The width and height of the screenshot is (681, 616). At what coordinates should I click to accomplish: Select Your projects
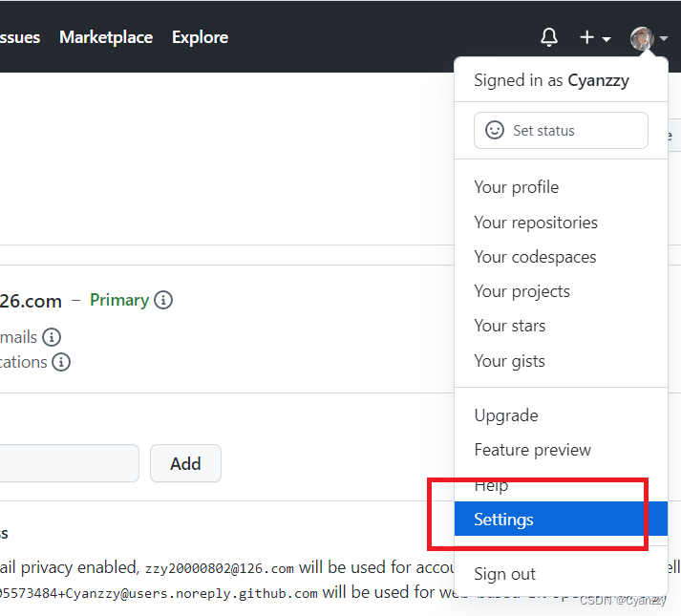coord(561,291)
